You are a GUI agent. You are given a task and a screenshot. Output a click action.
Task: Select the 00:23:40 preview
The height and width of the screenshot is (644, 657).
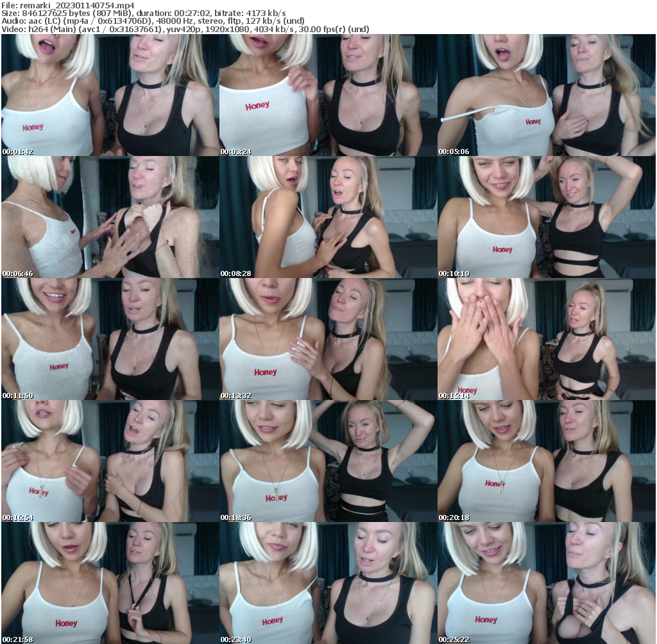[328, 581]
